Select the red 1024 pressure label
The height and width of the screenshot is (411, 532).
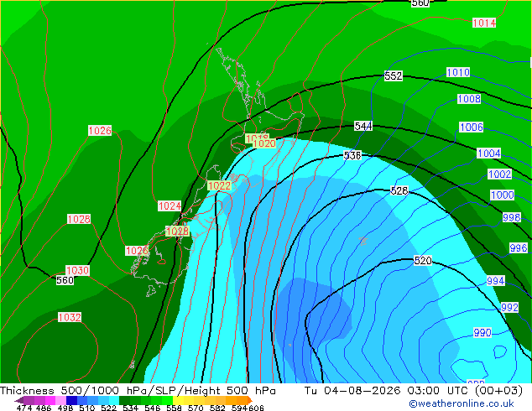point(170,205)
